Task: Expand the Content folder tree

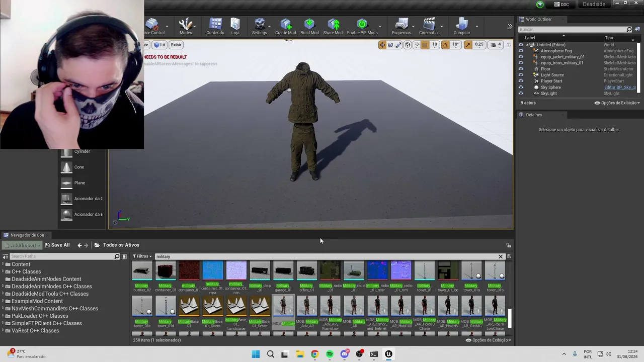Action: (3, 264)
